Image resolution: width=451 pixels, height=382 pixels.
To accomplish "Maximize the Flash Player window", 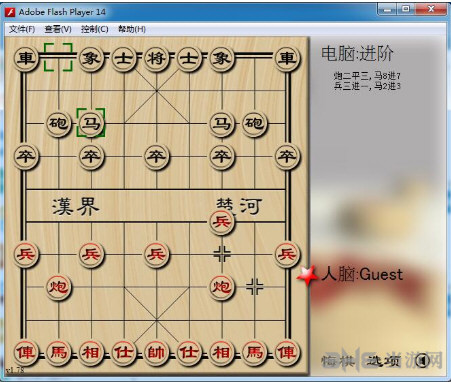I will pyautogui.click(x=406, y=9).
